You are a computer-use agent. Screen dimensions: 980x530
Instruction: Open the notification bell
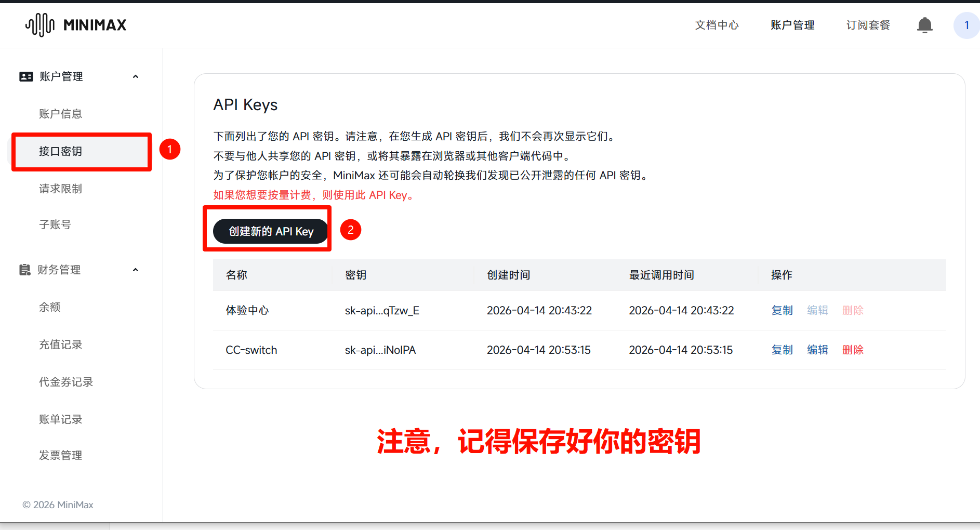(x=924, y=25)
